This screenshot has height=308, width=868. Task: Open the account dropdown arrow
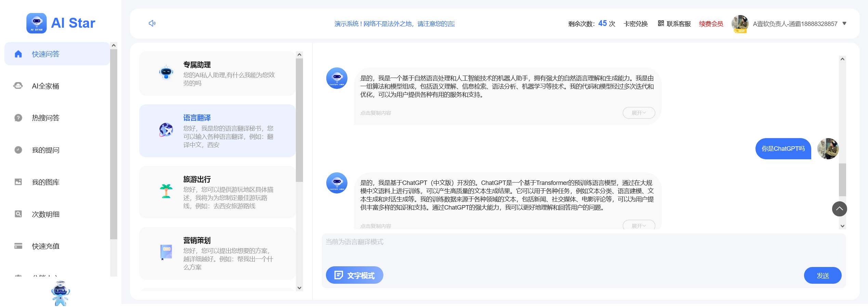coord(845,24)
